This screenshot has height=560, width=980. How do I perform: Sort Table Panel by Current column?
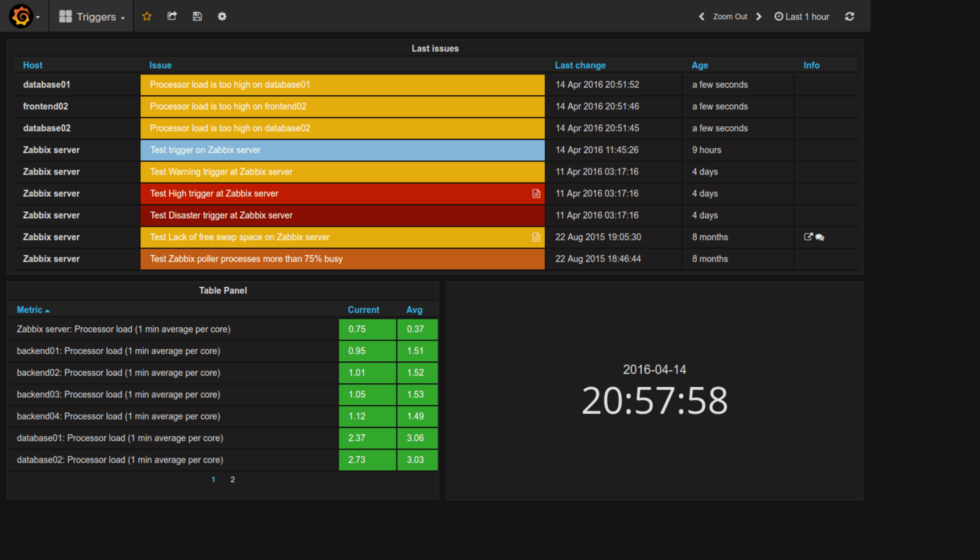[363, 310]
